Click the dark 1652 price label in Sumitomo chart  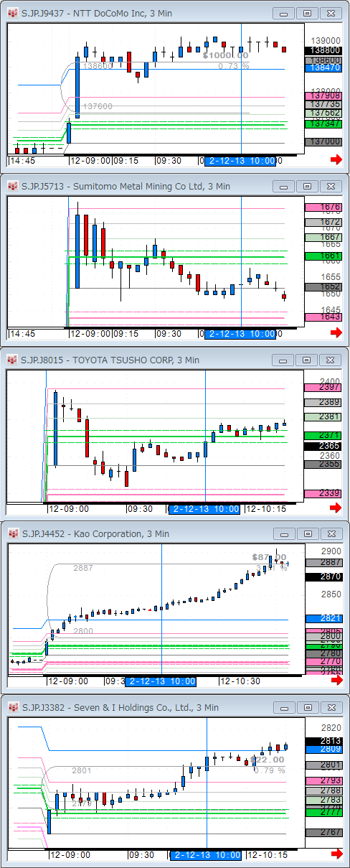click(x=323, y=286)
